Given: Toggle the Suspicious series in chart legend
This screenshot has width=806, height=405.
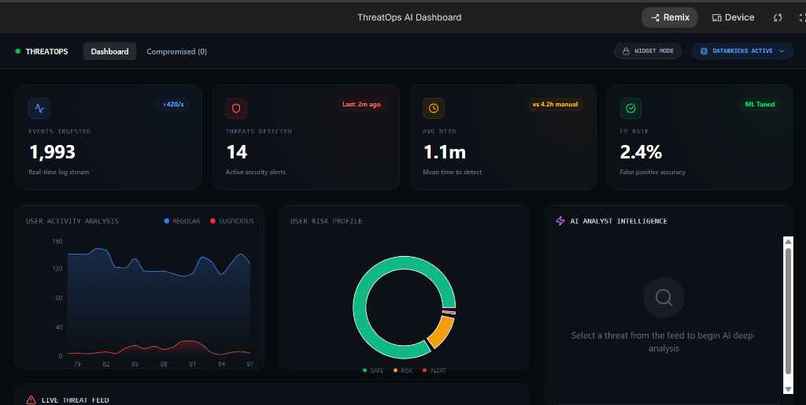Looking at the screenshot, I should pyautogui.click(x=232, y=221).
